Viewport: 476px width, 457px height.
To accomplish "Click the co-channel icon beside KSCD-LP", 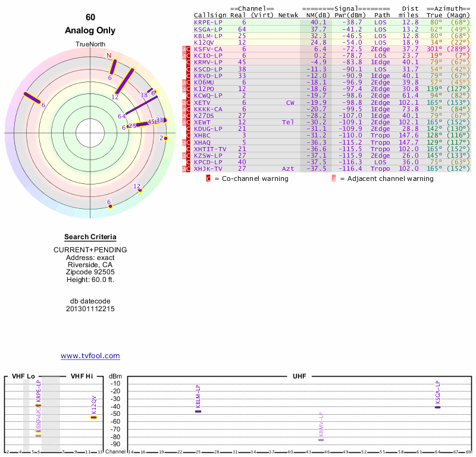I will tap(189, 69).
